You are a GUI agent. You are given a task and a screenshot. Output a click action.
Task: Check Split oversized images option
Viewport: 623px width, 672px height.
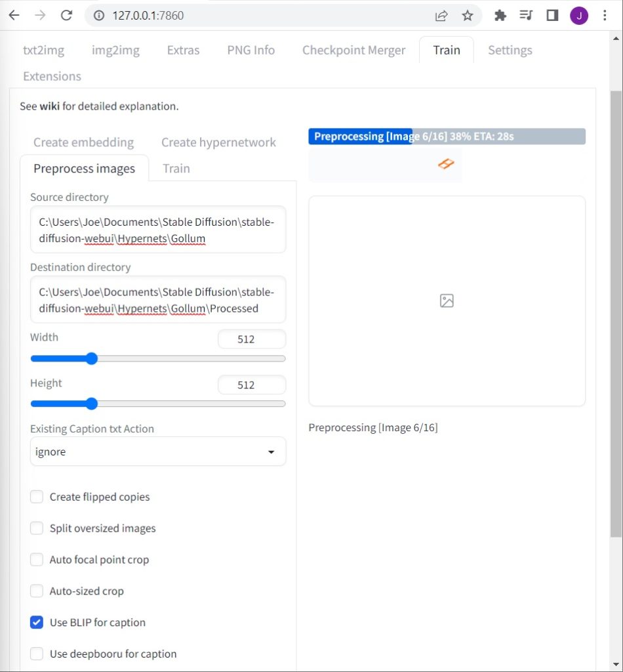click(37, 528)
